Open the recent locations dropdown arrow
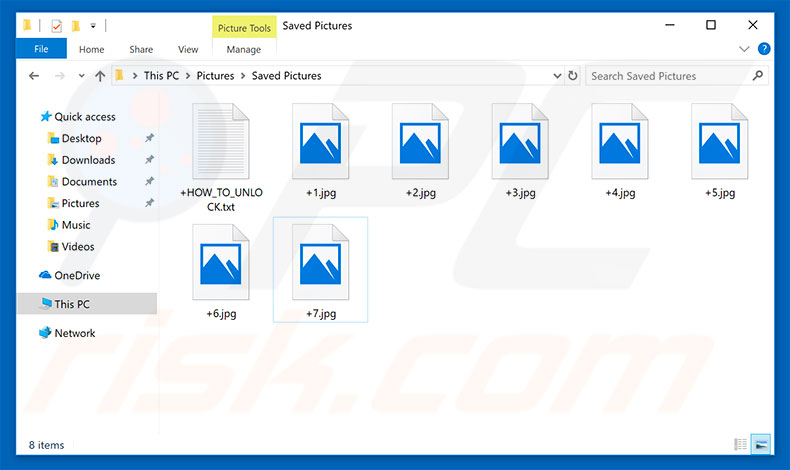This screenshot has width=790, height=470. tap(80, 76)
